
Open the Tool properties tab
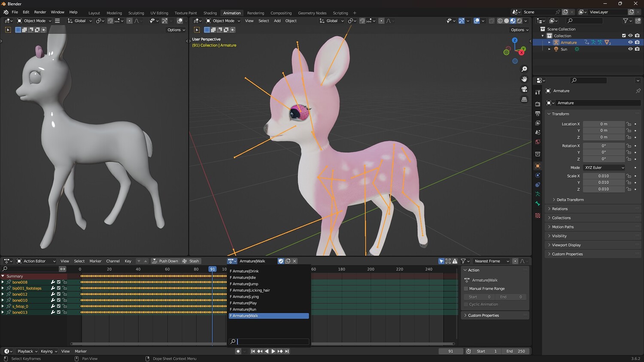[x=538, y=92]
